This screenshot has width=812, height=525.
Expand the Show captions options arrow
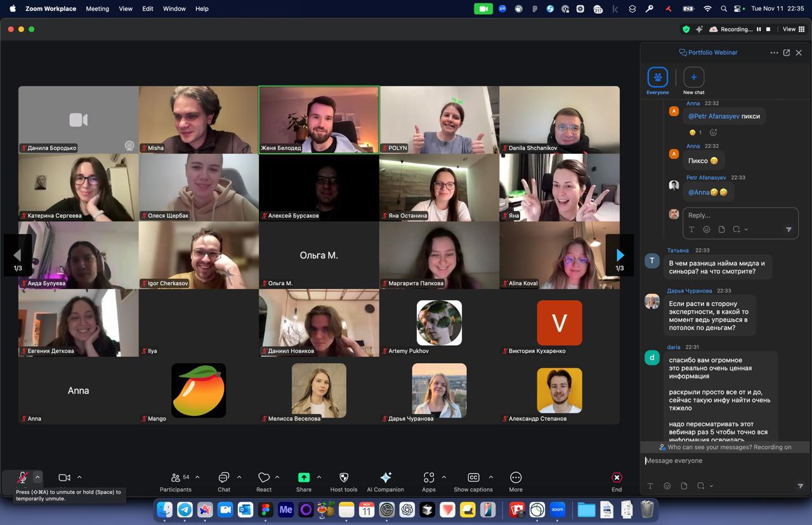[491, 477]
